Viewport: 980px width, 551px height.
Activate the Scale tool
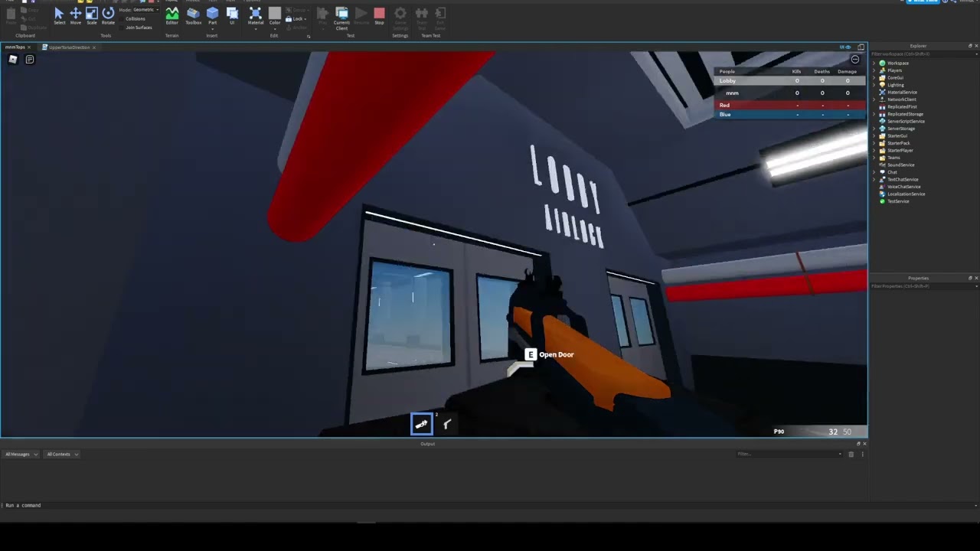click(x=92, y=15)
